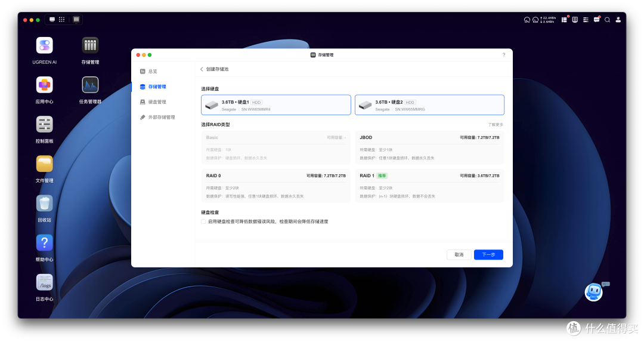Click the 下一步 button

pos(489,255)
